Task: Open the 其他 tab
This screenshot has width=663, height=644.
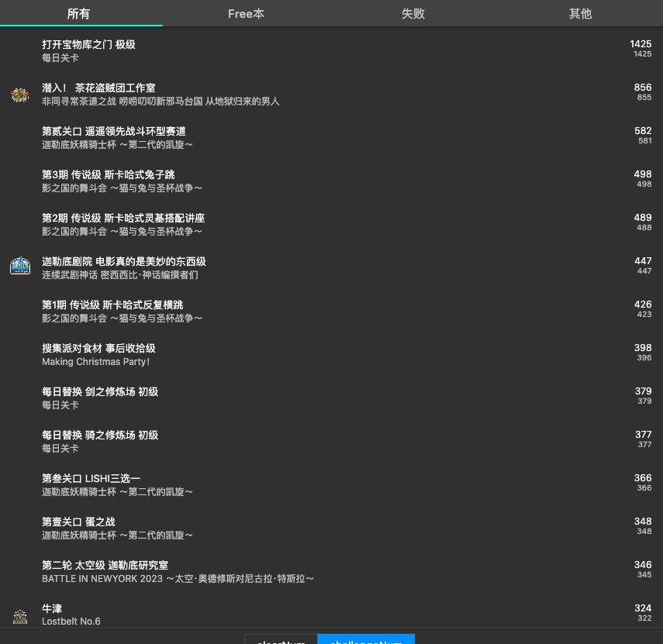Action: pyautogui.click(x=580, y=13)
